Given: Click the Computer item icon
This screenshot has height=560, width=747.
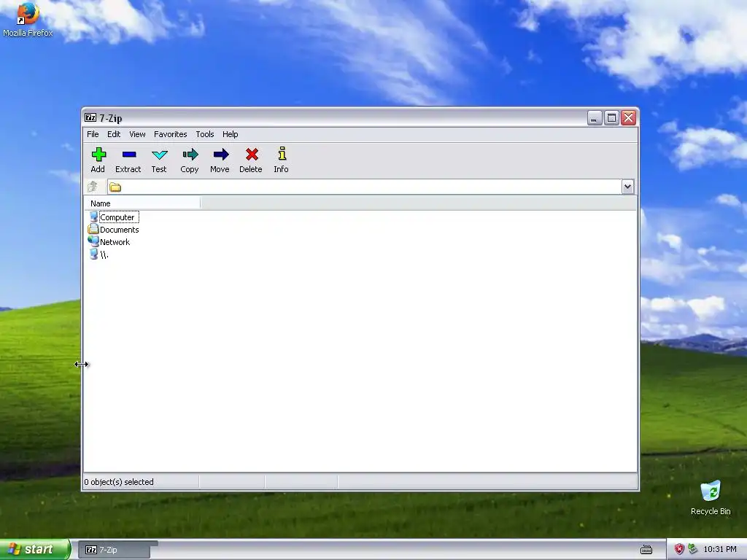Looking at the screenshot, I should [94, 217].
